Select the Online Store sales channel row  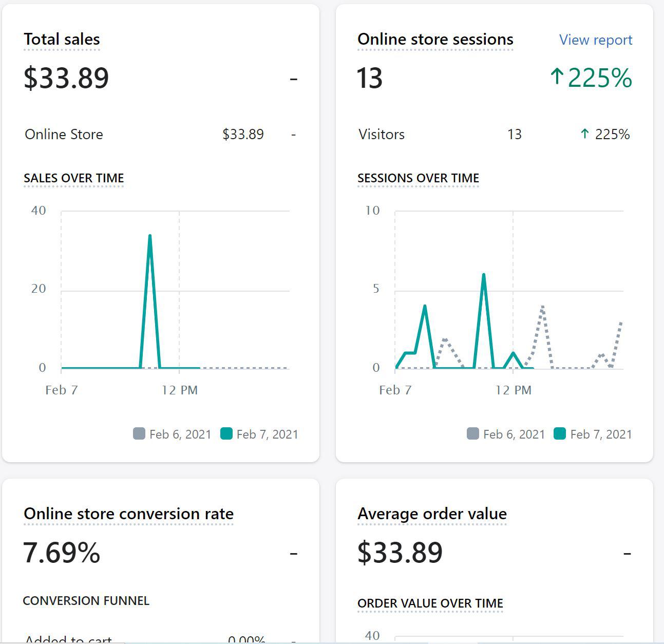pyautogui.click(x=64, y=134)
